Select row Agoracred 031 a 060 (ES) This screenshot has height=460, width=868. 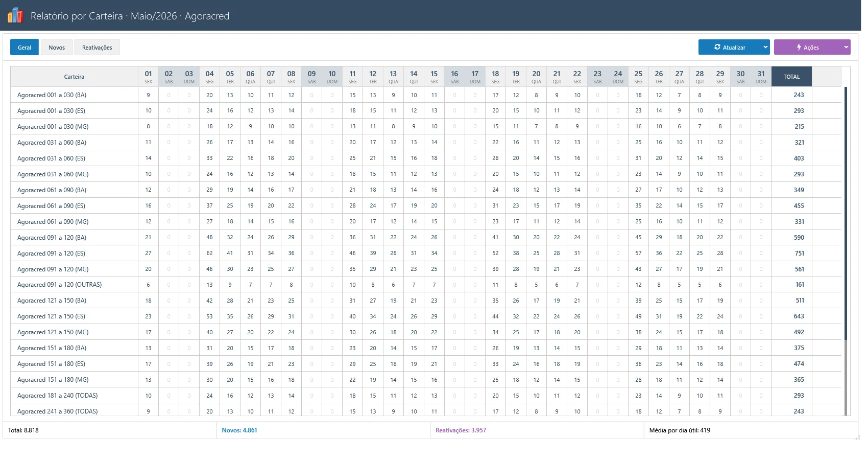coord(426,158)
